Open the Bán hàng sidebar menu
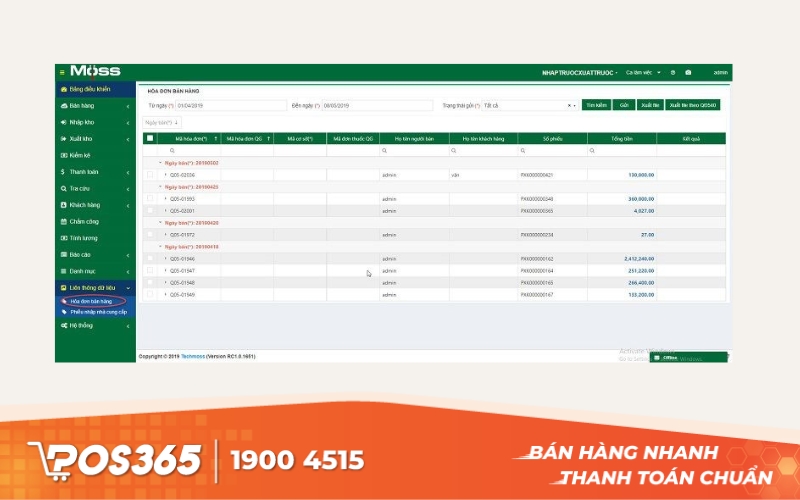This screenshot has width=800, height=500. pyautogui.click(x=95, y=106)
